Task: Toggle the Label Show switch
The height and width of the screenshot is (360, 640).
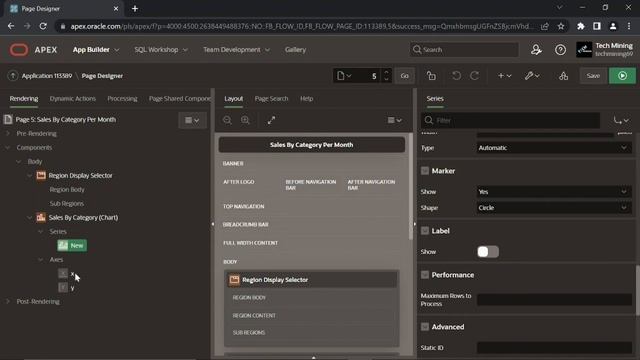Action: point(488,252)
